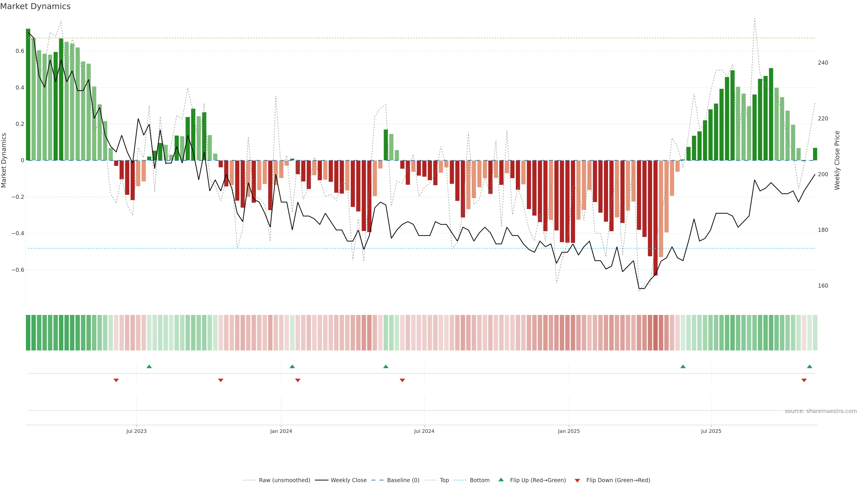The height and width of the screenshot is (488, 868).
Task: Click the red flip-down marker just before Jul 2024
Action: click(x=402, y=380)
